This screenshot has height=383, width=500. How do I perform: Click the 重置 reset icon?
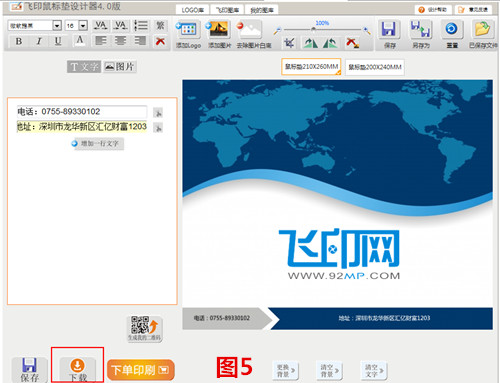tap(452, 35)
